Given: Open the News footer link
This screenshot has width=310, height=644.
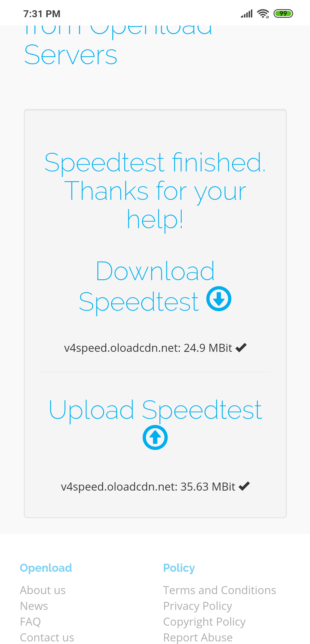Looking at the screenshot, I should pyautogui.click(x=34, y=606).
